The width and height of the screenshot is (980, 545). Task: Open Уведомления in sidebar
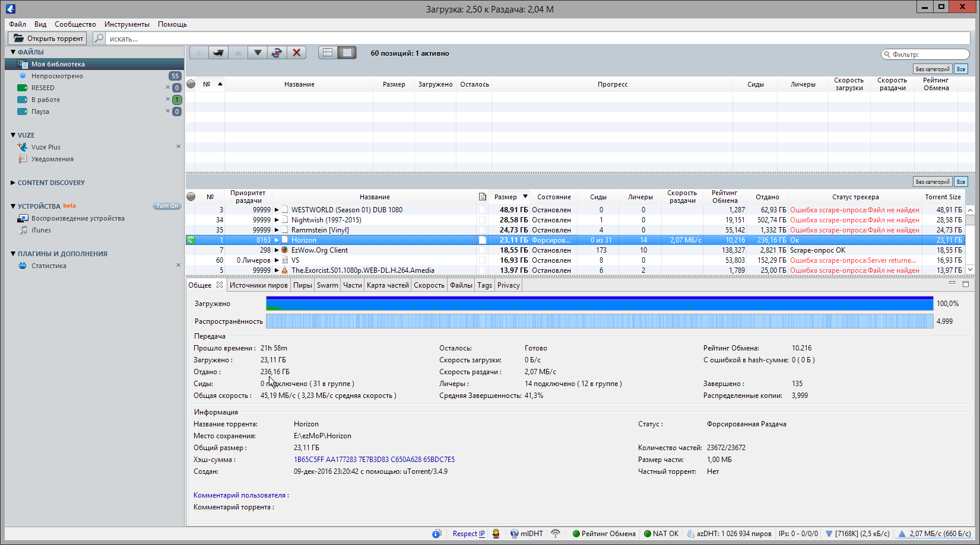(95, 159)
